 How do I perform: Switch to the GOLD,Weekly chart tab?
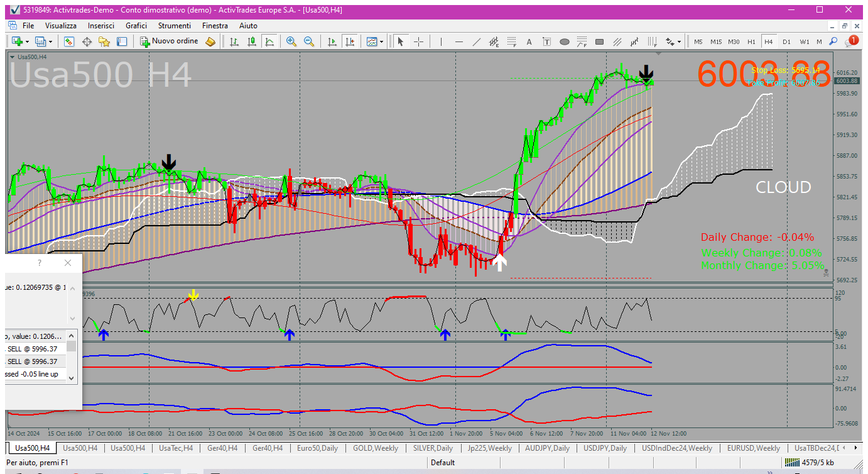tap(376, 448)
